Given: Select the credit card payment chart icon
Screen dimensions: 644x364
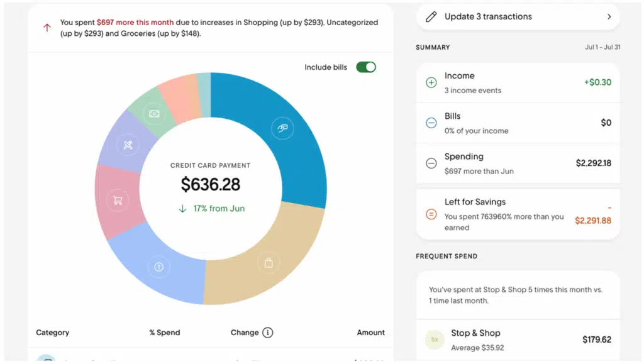Looking at the screenshot, I should (282, 128).
